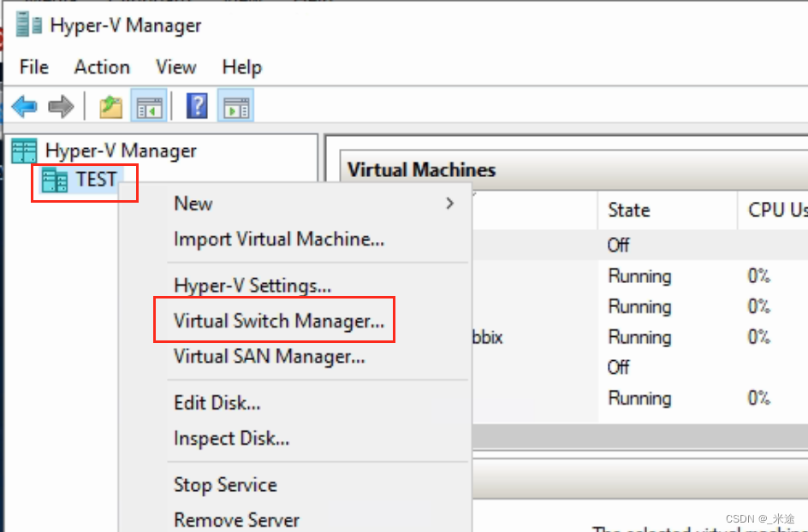The height and width of the screenshot is (532, 808).
Task: Click the Back navigation arrow in the toolbar
Action: [x=23, y=106]
